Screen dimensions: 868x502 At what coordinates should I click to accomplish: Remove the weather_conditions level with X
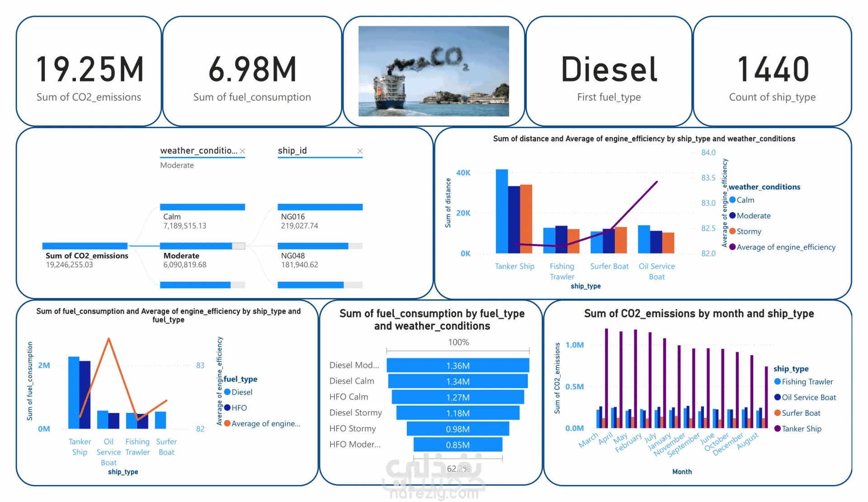242,151
